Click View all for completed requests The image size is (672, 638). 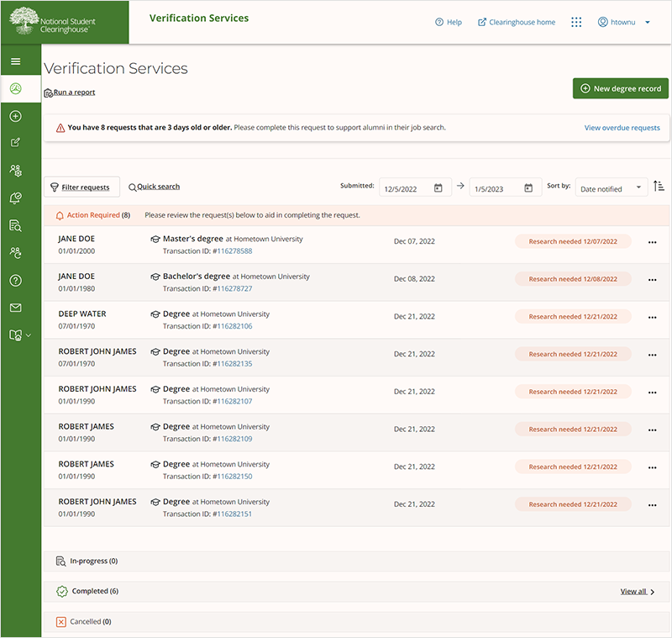tap(637, 592)
